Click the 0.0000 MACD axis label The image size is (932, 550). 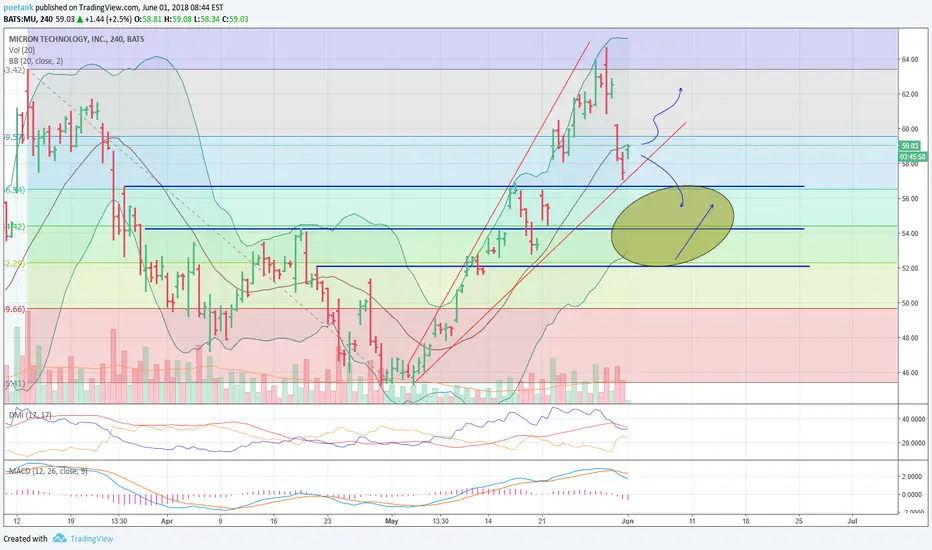[912, 495]
